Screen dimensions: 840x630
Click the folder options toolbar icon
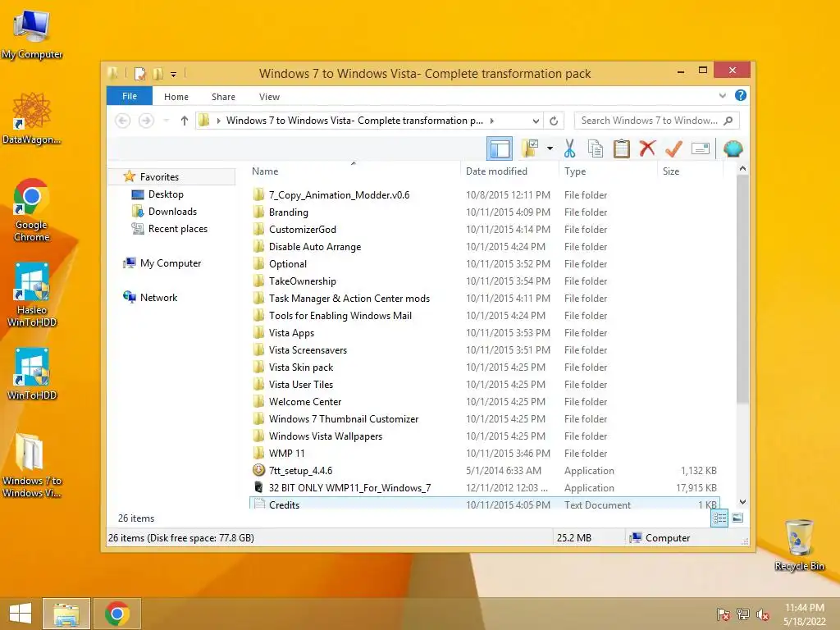(530, 148)
